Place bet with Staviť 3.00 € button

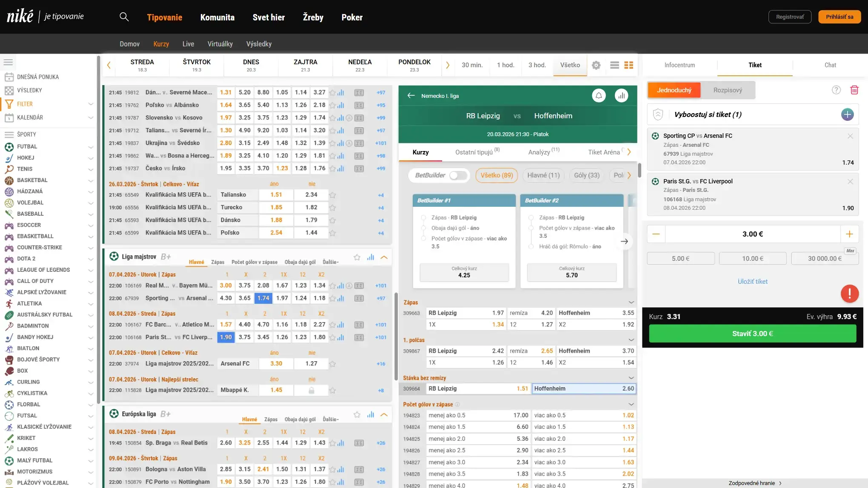[x=752, y=333]
